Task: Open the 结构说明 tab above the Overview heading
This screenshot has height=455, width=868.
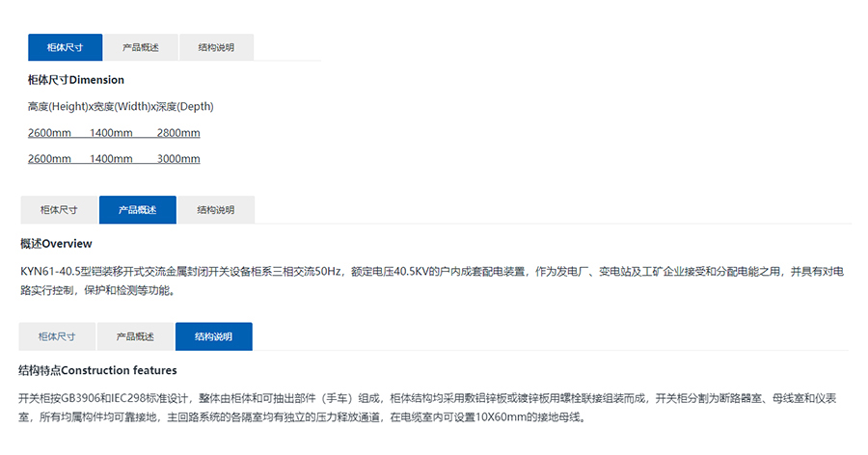Action: click(x=216, y=209)
